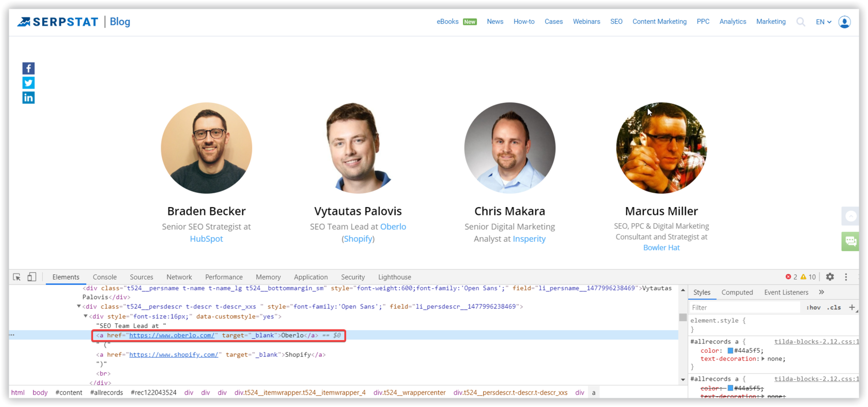
Task: Add new style rule plus icon
Action: tap(851, 307)
